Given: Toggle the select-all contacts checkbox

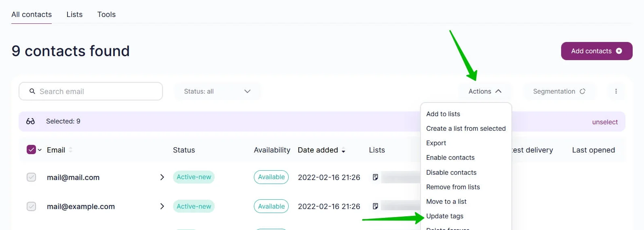Looking at the screenshot, I should tap(31, 150).
